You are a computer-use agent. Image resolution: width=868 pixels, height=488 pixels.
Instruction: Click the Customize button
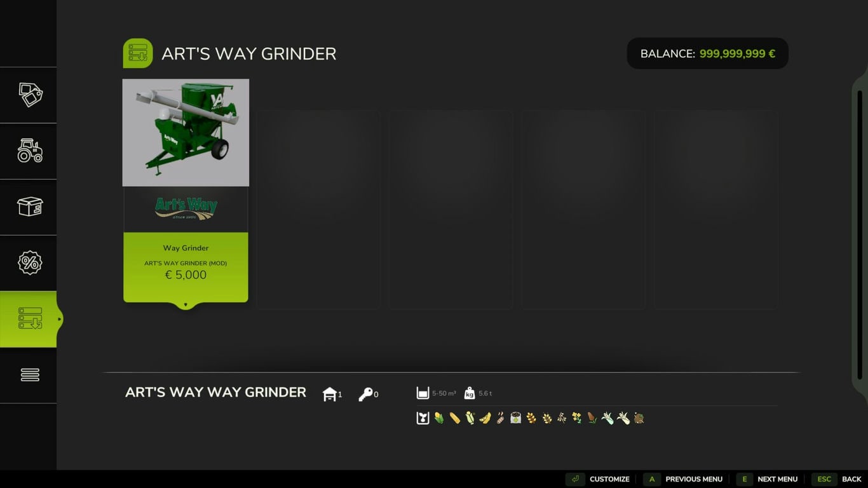(599, 479)
